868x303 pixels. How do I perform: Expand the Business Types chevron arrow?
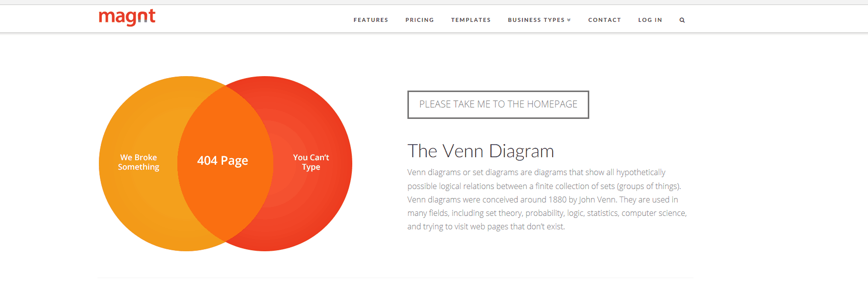tap(569, 20)
